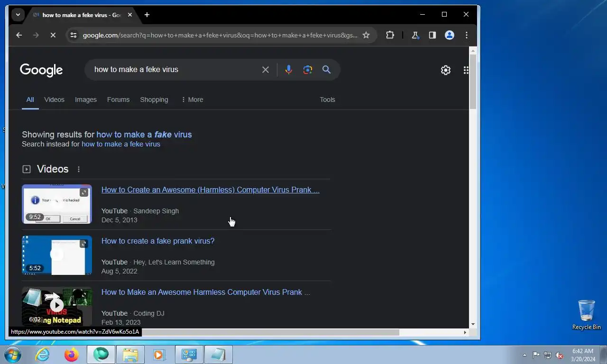Launch Firefox from taskbar
607x364 pixels.
pyautogui.click(x=72, y=355)
